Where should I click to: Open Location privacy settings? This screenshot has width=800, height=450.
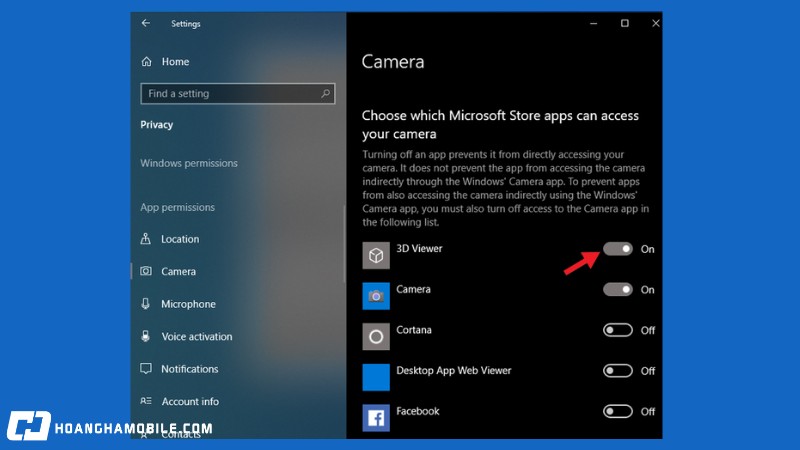click(180, 239)
